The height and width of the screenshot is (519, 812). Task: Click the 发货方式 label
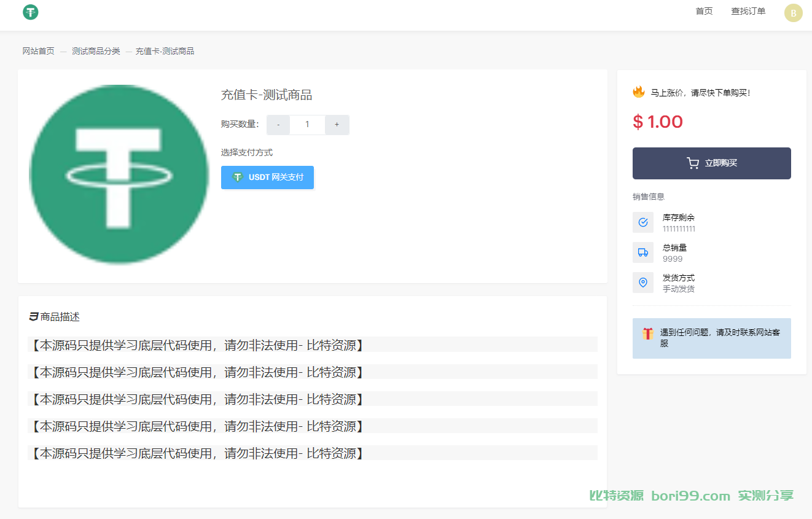point(679,278)
